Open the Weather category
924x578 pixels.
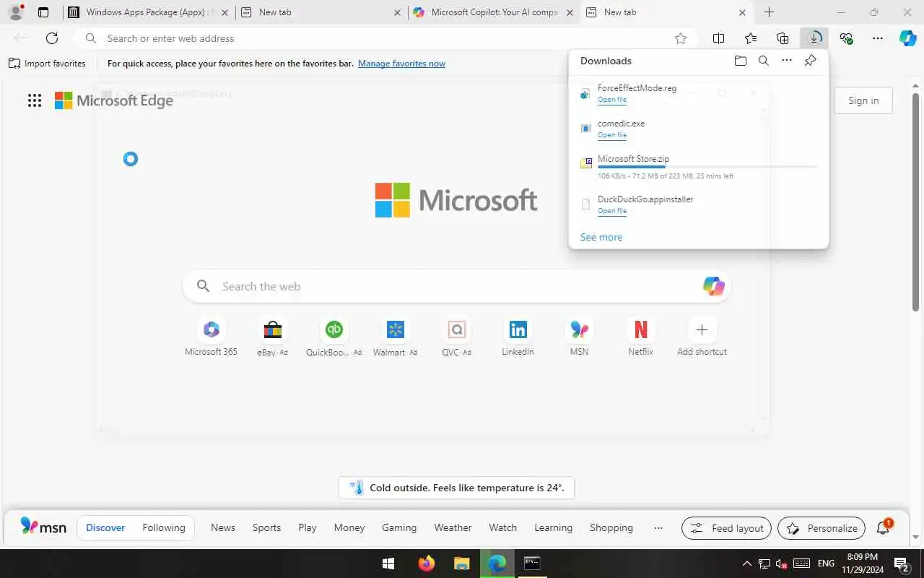click(453, 528)
